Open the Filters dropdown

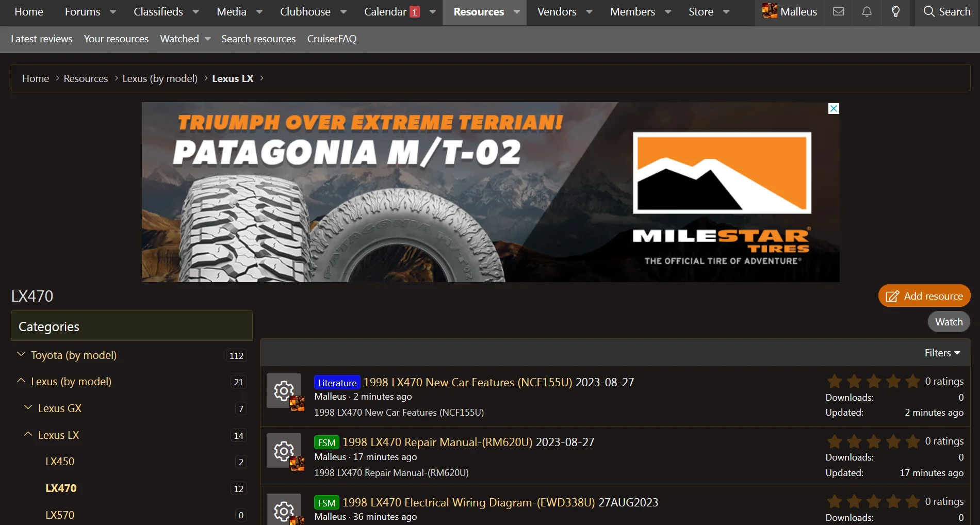click(942, 353)
